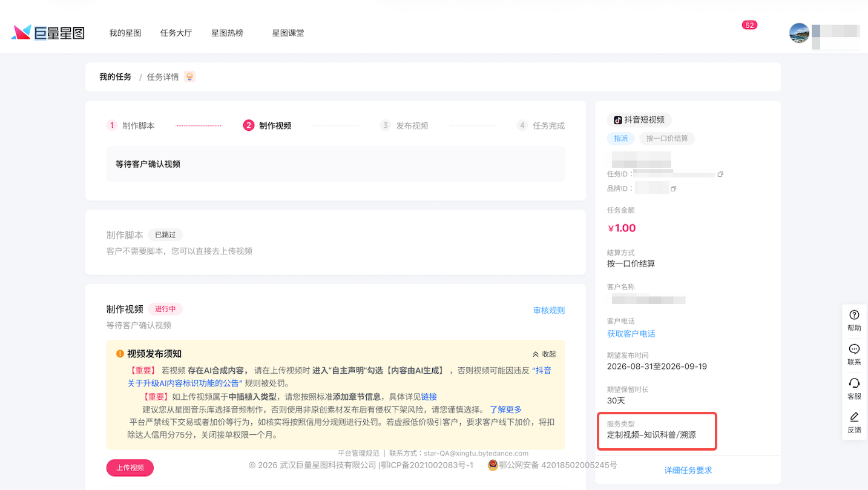Open the user avatar menu
Viewport: 868px width, 490px height.
tap(799, 33)
